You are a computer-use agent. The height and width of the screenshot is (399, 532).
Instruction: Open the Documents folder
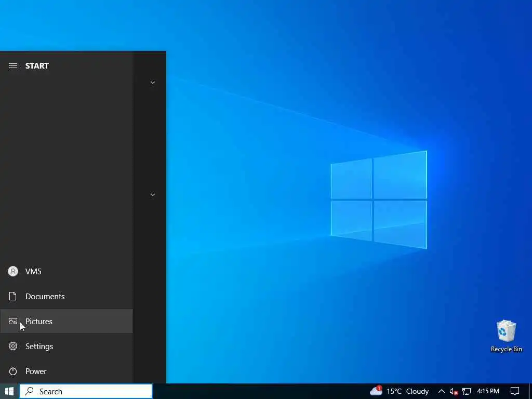pyautogui.click(x=66, y=296)
